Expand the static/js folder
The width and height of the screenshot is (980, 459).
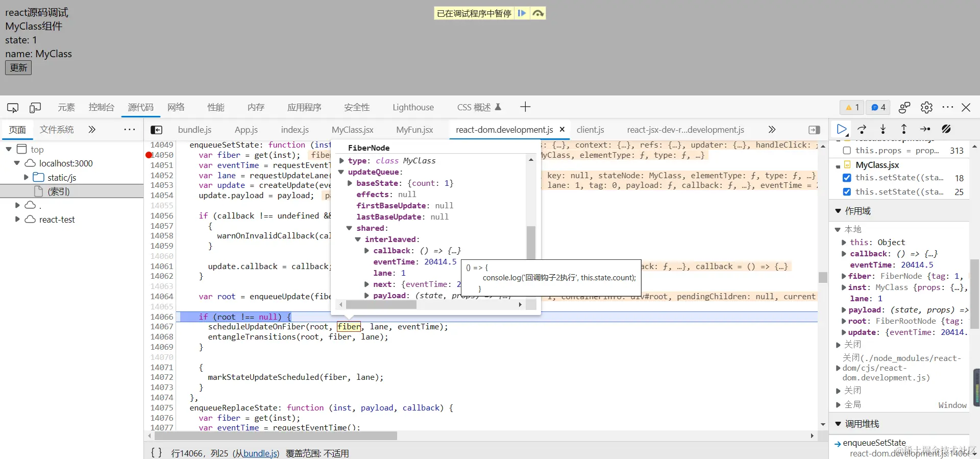coord(26,177)
